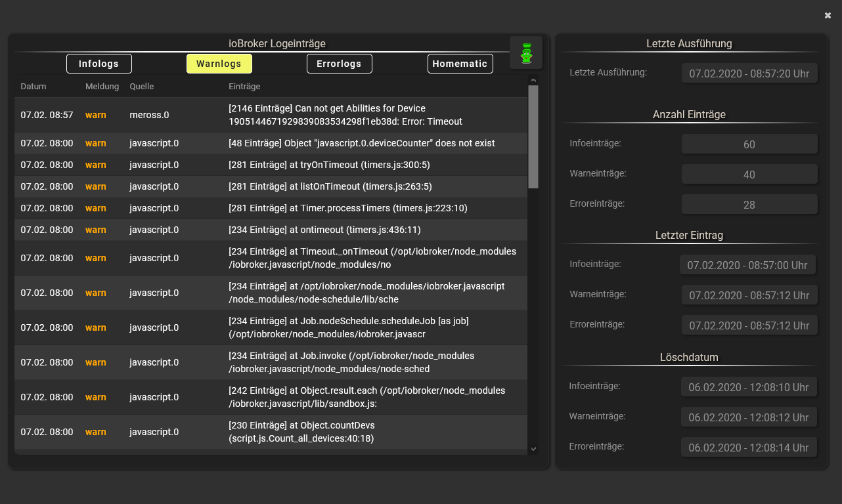The height and width of the screenshot is (504, 842).
Task: Open the Errorlogs tab
Action: pos(340,64)
